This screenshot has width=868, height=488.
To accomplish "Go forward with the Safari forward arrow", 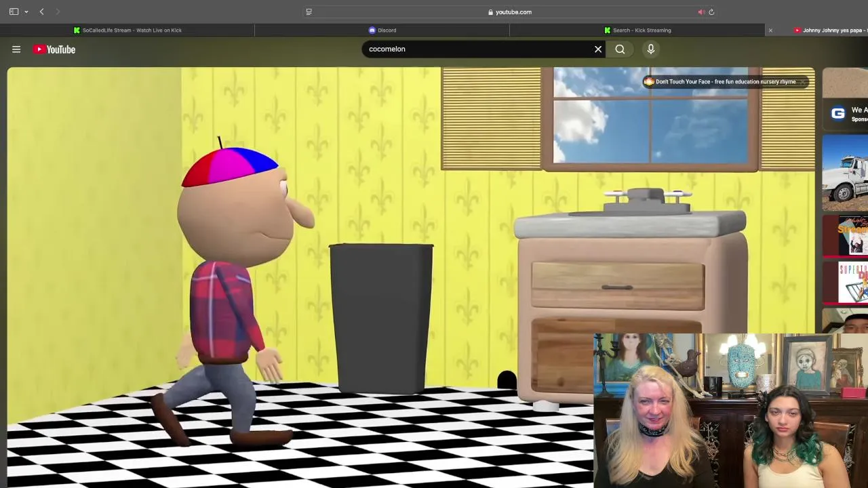I will pos(58,12).
